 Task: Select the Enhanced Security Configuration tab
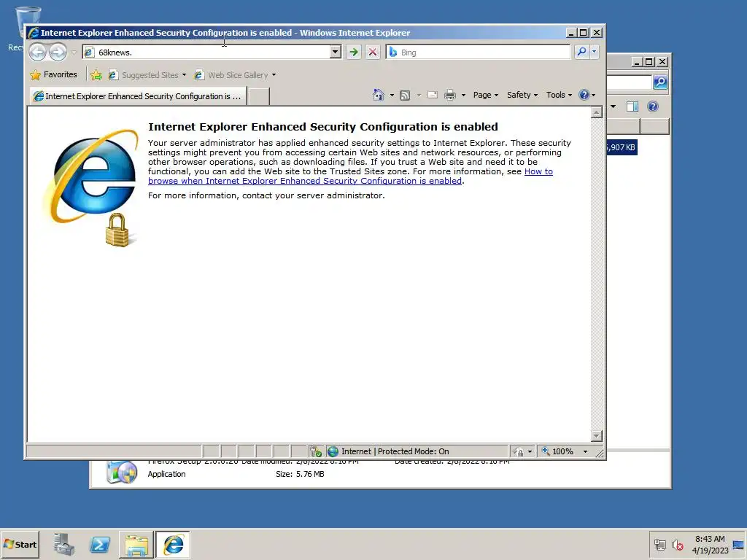coord(138,96)
